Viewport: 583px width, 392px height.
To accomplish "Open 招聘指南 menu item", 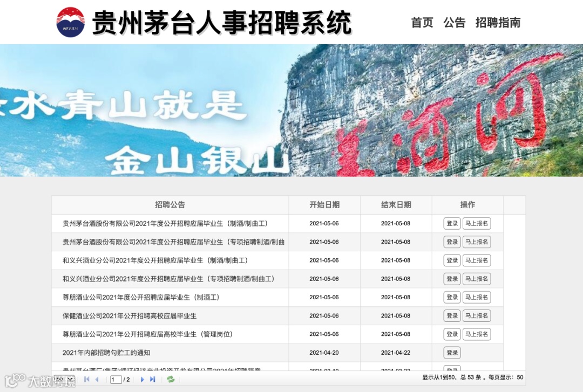I will click(x=498, y=22).
